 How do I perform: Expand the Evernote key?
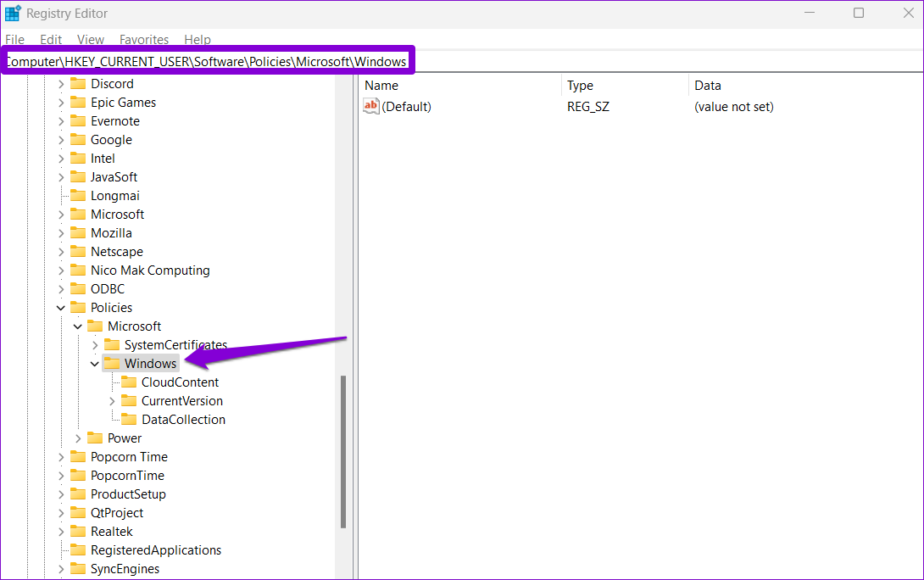click(x=61, y=121)
